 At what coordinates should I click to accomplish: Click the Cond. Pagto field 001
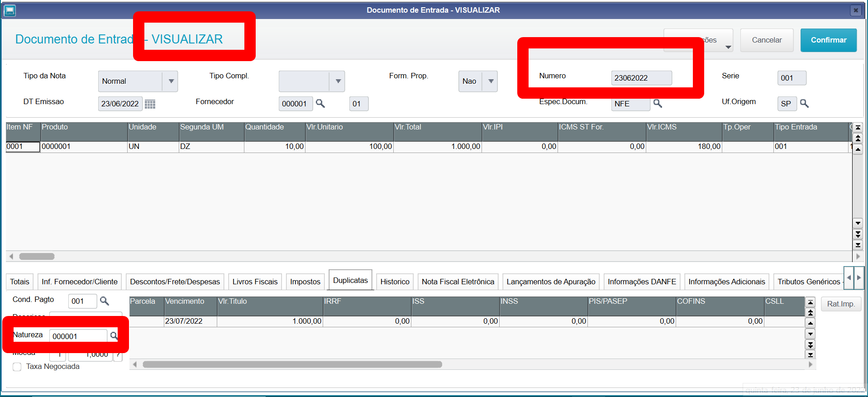pos(82,301)
